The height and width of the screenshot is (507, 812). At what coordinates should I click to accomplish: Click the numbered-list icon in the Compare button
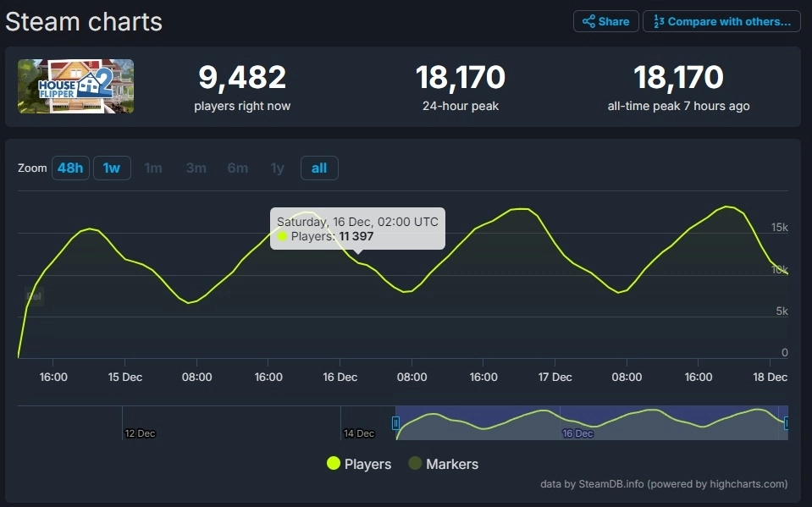pyautogui.click(x=659, y=21)
